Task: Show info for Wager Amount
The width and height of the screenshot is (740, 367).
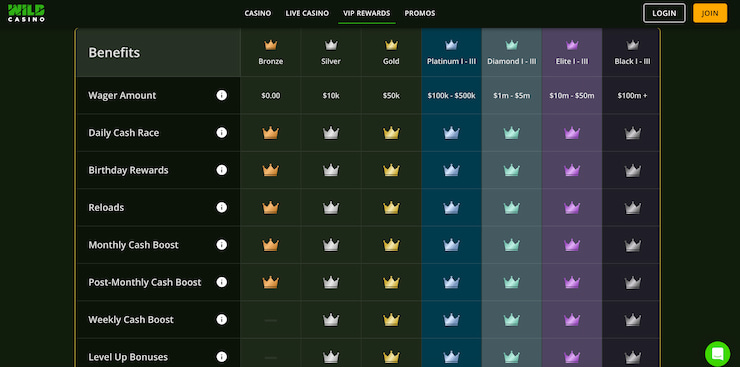Action: coord(221,95)
